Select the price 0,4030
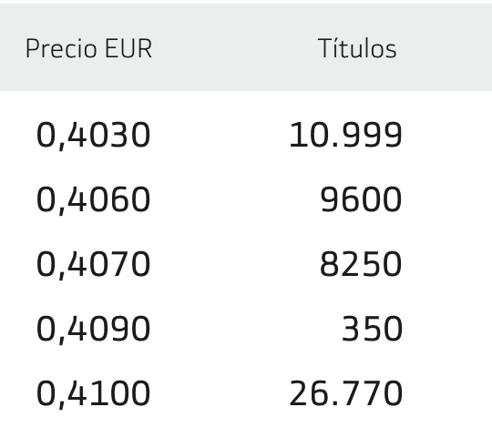The width and height of the screenshot is (492, 448). coord(94,136)
